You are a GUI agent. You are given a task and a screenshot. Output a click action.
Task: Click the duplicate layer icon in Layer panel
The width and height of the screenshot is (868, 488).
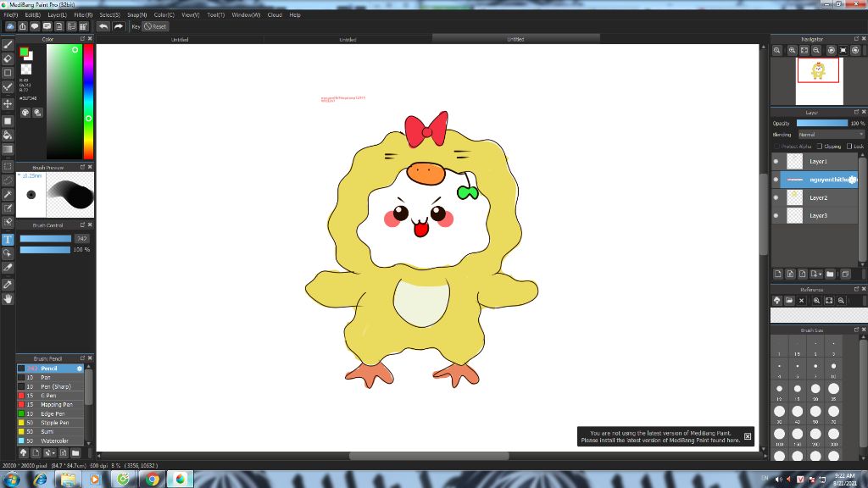[x=845, y=274]
